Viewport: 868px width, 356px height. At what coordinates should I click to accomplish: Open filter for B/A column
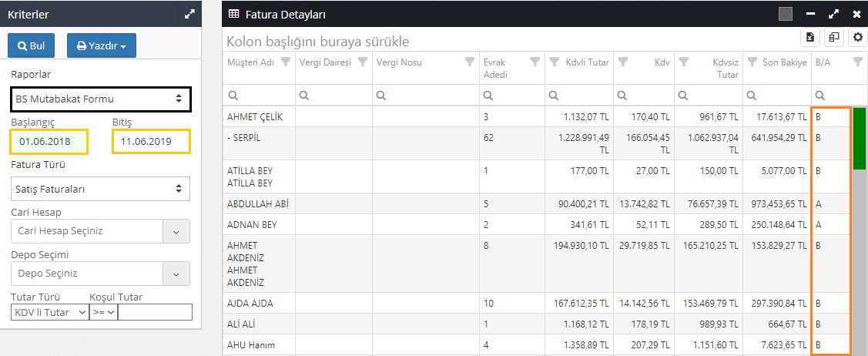pos(857,62)
